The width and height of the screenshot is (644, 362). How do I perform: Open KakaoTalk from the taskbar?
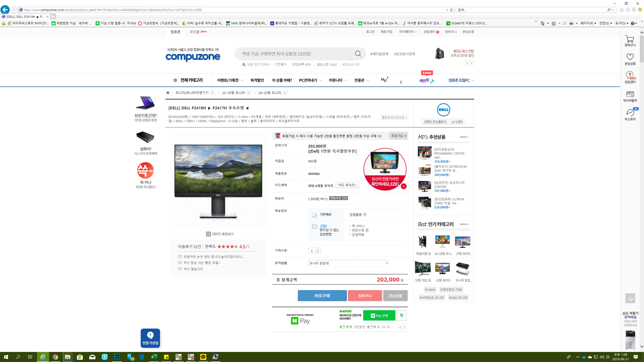point(203,357)
